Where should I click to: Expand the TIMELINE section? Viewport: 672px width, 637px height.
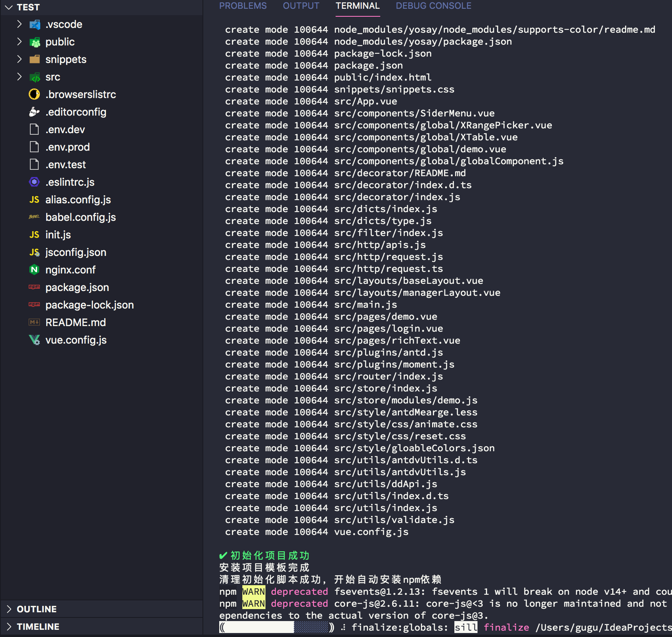pos(38,626)
